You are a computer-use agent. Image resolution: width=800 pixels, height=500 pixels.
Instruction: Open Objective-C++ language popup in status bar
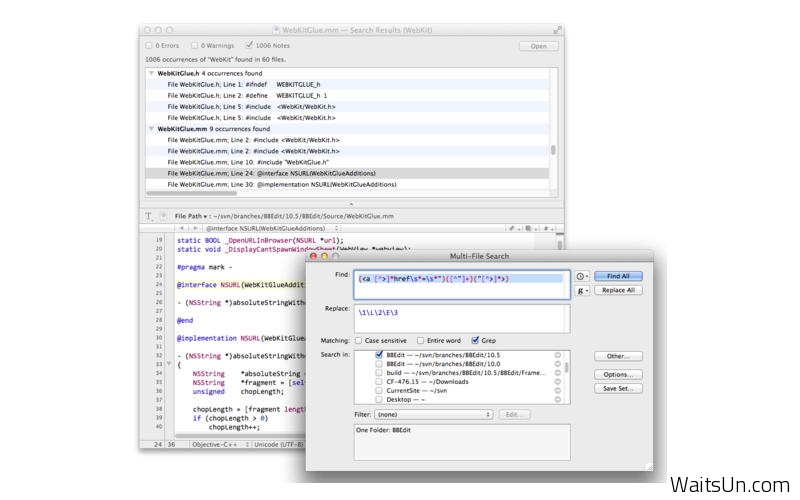(220, 445)
